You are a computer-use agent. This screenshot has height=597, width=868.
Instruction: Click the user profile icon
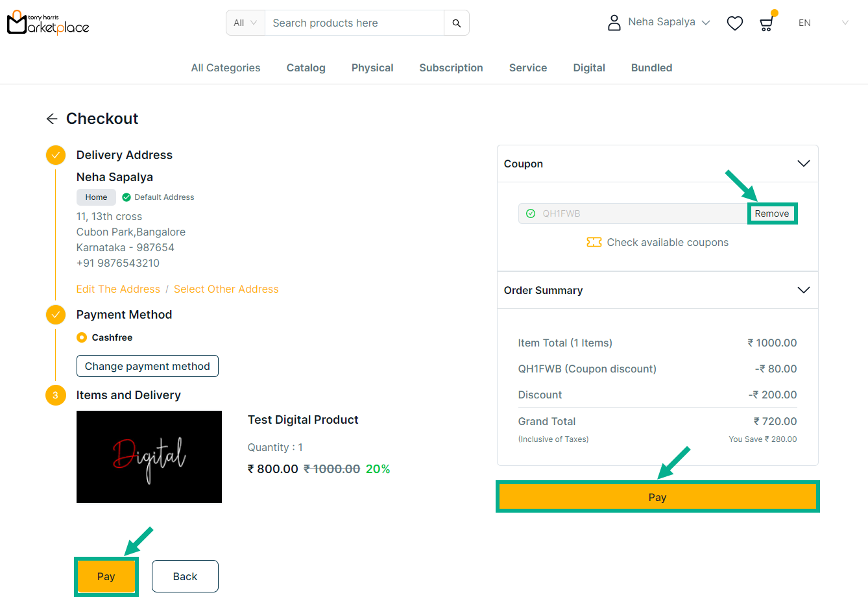614,23
